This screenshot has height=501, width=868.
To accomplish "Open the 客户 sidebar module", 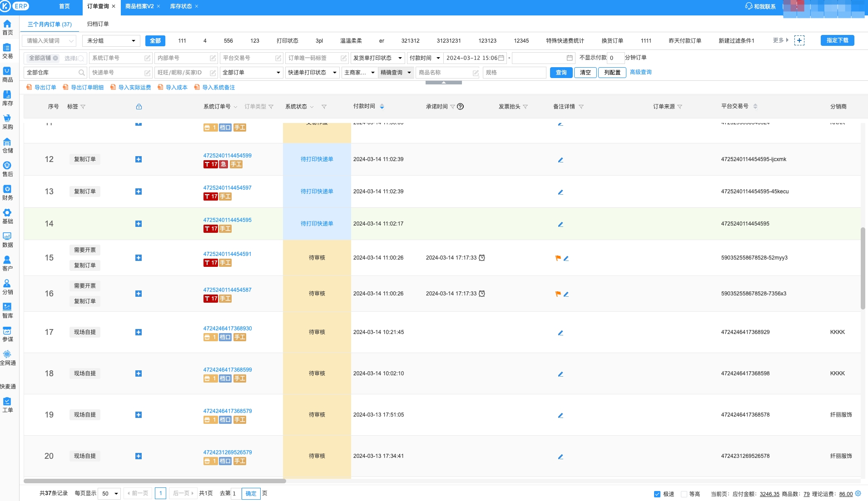I will point(7,264).
